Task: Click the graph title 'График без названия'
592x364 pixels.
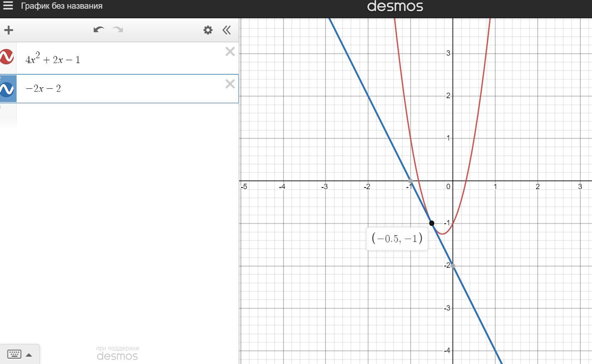Action: pyautogui.click(x=62, y=6)
